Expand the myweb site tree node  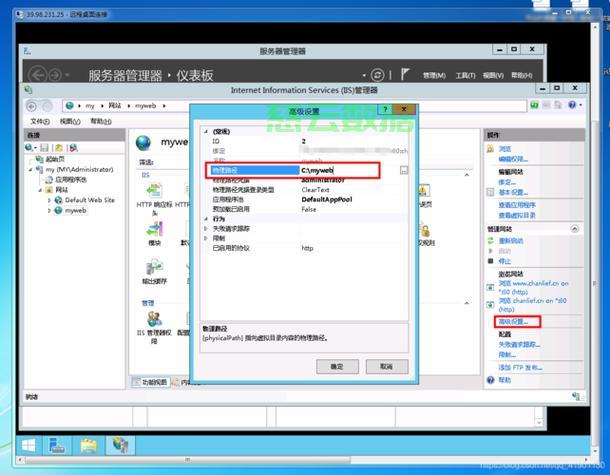(x=49, y=210)
